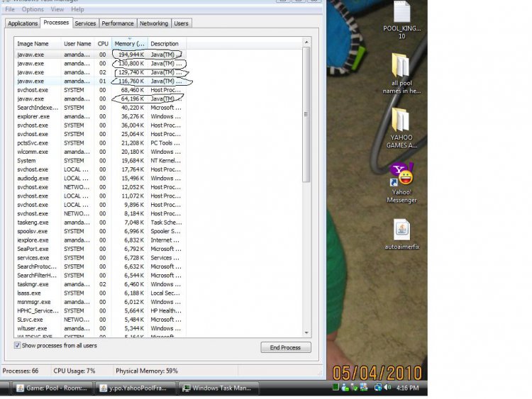Open the Help menu
532x399 pixels.
point(77,9)
